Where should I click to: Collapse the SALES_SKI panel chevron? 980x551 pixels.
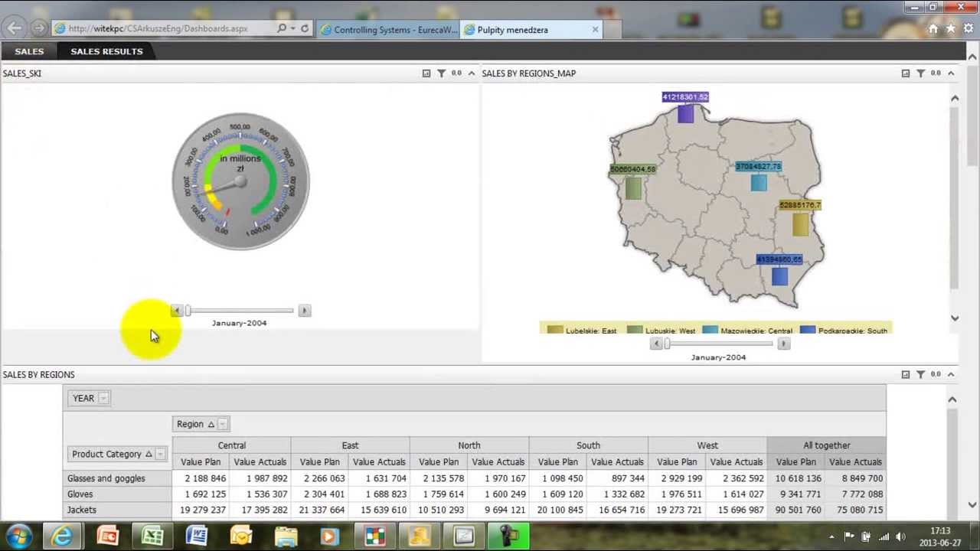click(472, 73)
